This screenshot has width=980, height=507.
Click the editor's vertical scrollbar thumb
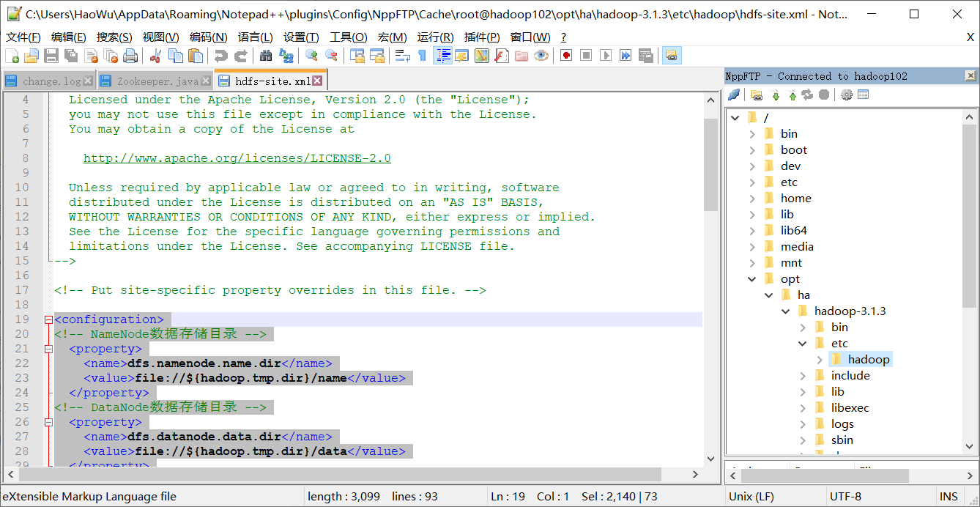pos(710,165)
